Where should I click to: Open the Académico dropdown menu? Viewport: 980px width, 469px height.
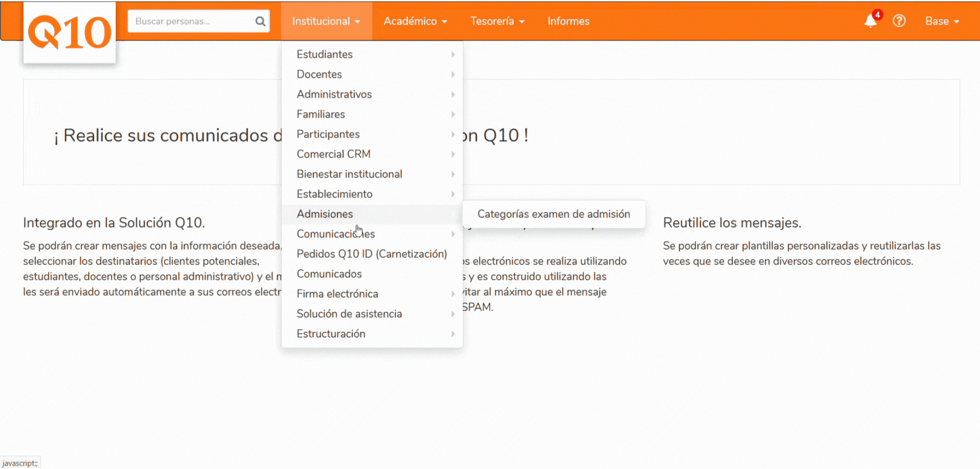[415, 21]
